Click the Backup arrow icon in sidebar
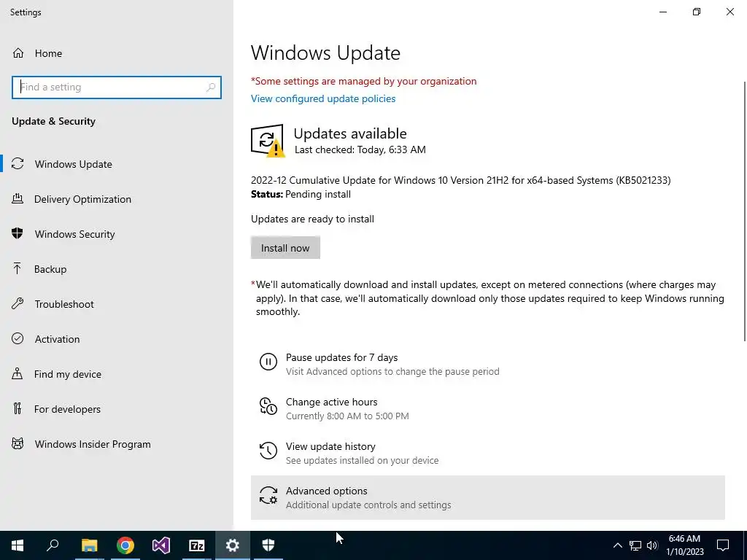 [18, 268]
